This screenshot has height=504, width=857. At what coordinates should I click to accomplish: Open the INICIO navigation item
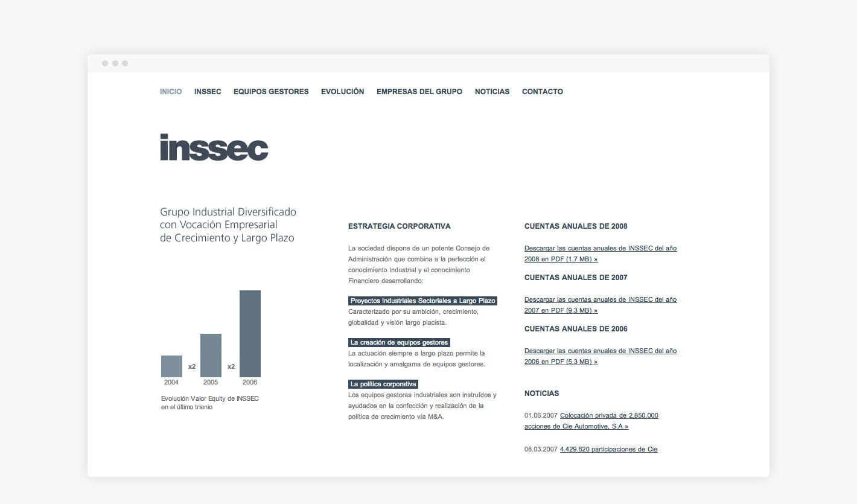[x=171, y=91]
